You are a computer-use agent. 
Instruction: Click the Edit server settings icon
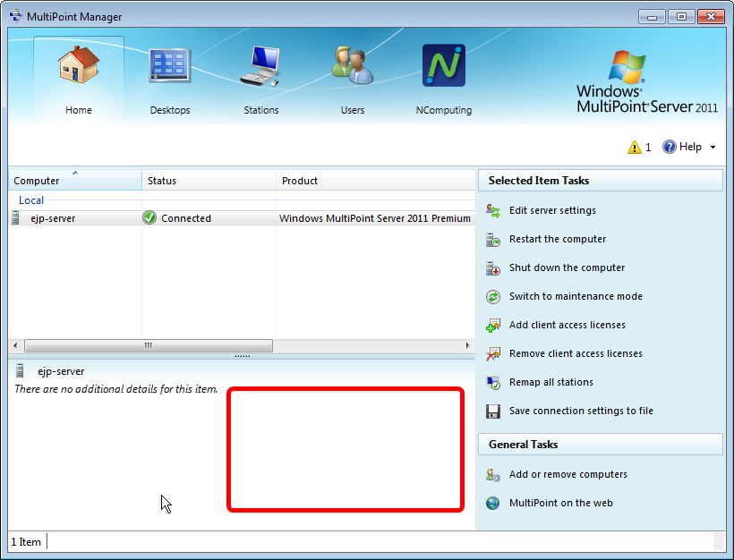click(493, 210)
